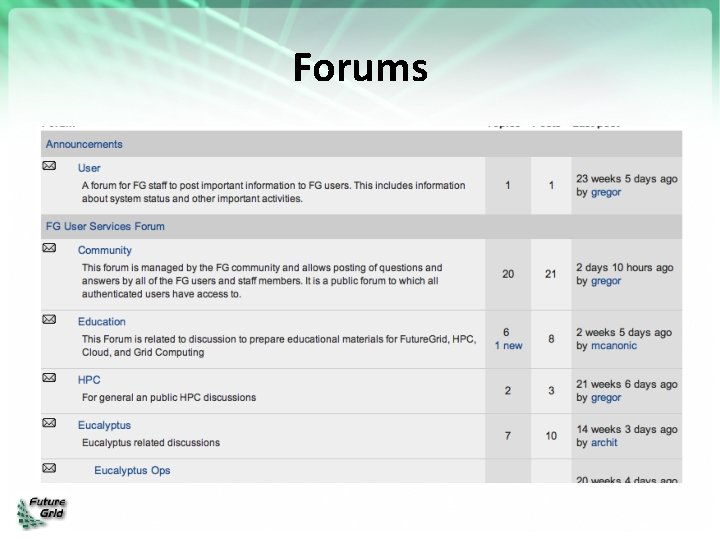Click '14 weeks 3 days ago' text
Viewport: 720px width, 540px height.
(627, 430)
